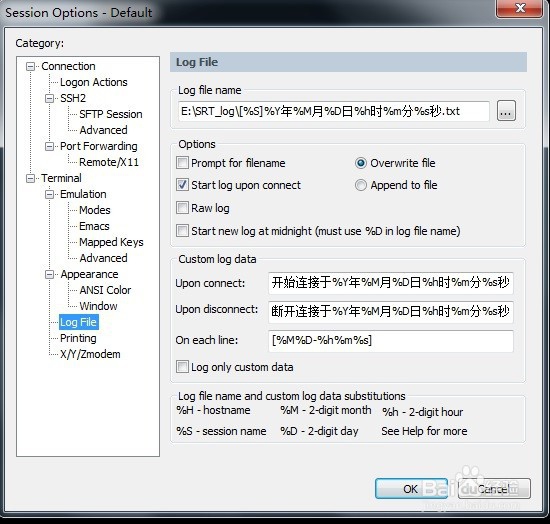Select the Log File category
Viewport: 550px width, 524px height.
pos(79,322)
